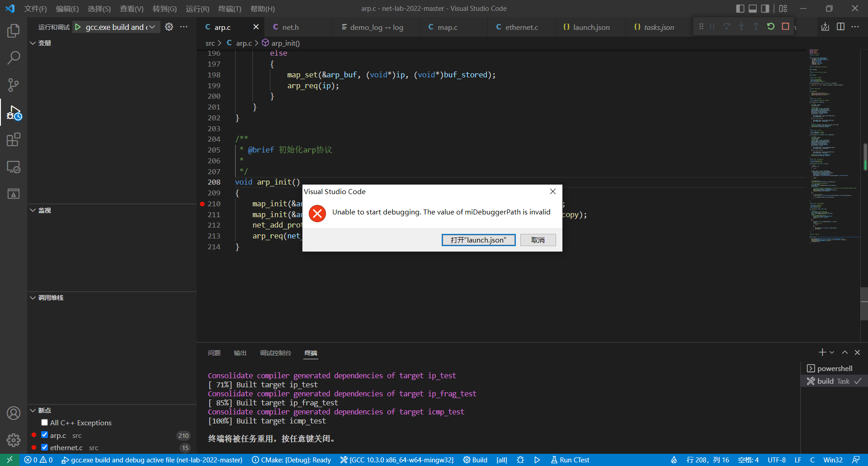Open the CMake view icon in activity bar
This screenshot has height=466, width=868.
(14, 194)
